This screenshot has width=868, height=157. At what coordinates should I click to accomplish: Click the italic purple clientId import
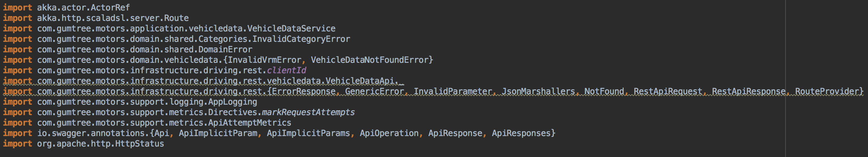pos(287,70)
